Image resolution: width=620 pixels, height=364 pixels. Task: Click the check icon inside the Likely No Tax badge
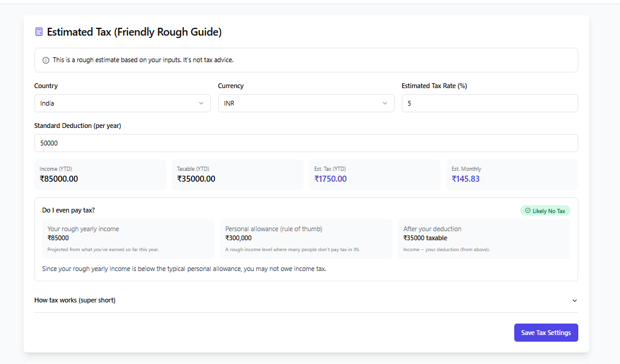[528, 210]
